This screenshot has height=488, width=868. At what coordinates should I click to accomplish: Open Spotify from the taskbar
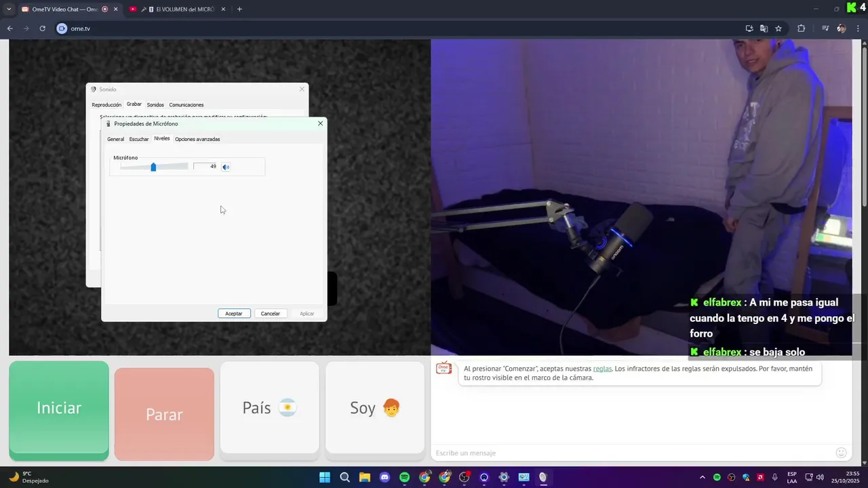(404, 477)
